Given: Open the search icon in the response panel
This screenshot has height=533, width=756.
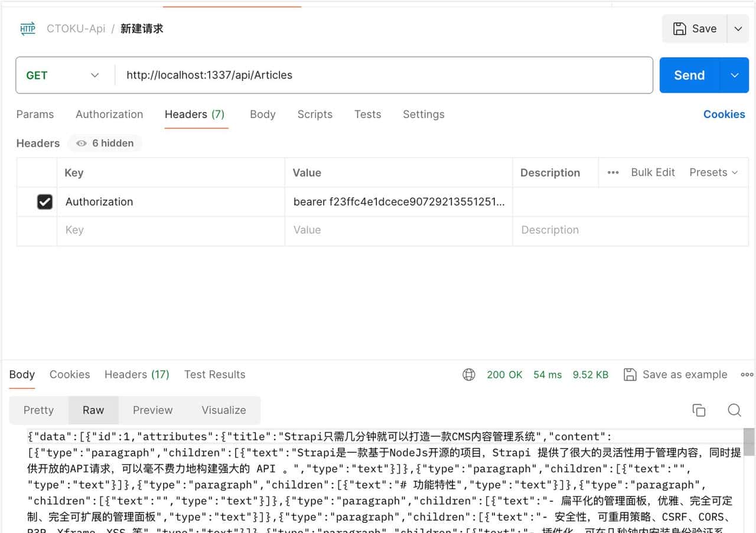Looking at the screenshot, I should pyautogui.click(x=734, y=410).
